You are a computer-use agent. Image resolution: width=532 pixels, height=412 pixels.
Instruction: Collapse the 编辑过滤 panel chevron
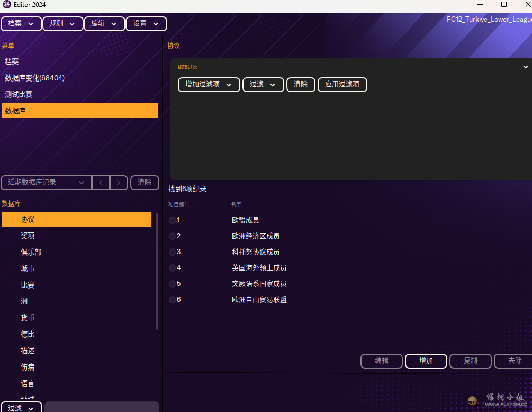tap(525, 67)
